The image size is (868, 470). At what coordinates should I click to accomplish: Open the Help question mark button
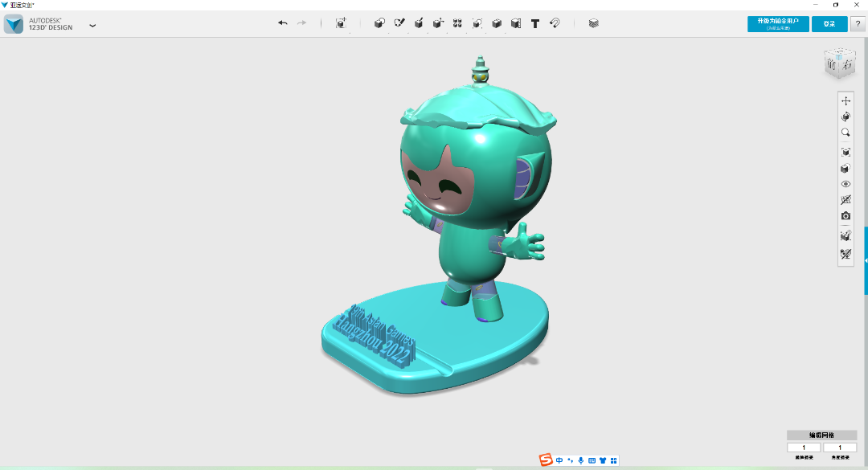[858, 24]
